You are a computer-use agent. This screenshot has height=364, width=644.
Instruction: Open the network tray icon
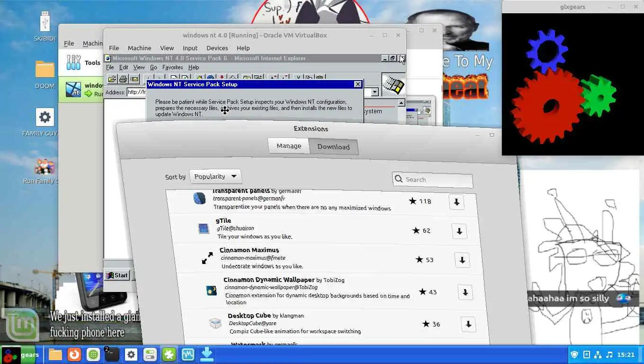(598, 355)
